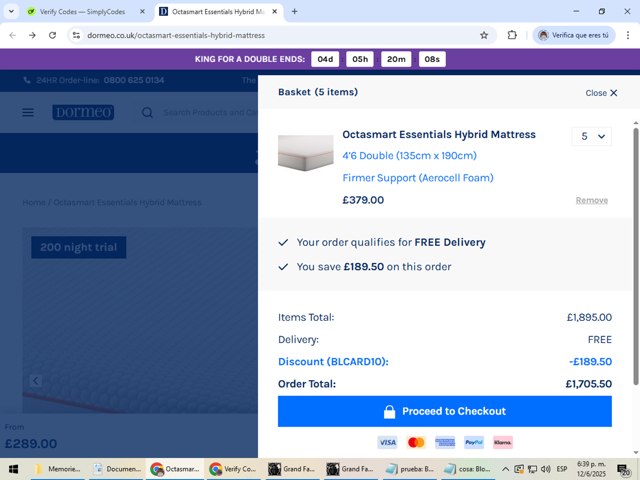Click the volume icon in system tray
This screenshot has width=640, height=480.
(546, 469)
